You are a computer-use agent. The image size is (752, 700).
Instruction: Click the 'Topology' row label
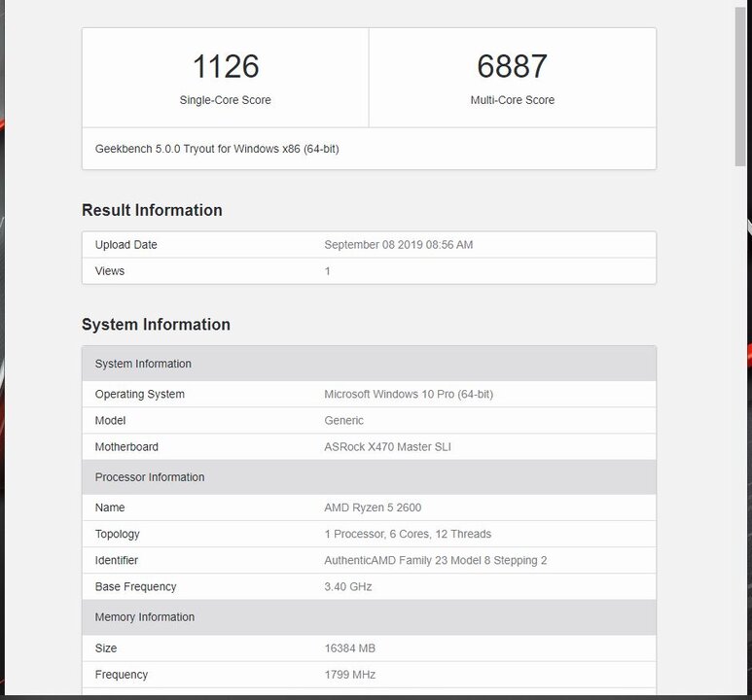118,535
